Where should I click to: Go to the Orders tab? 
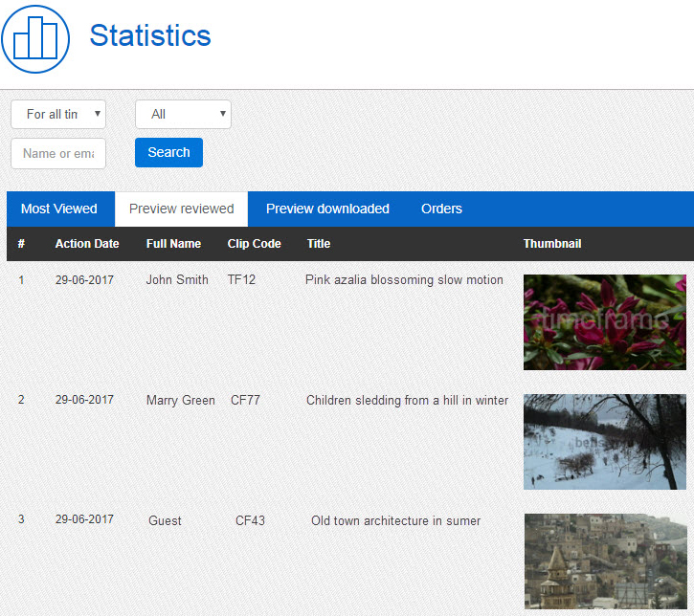(441, 209)
